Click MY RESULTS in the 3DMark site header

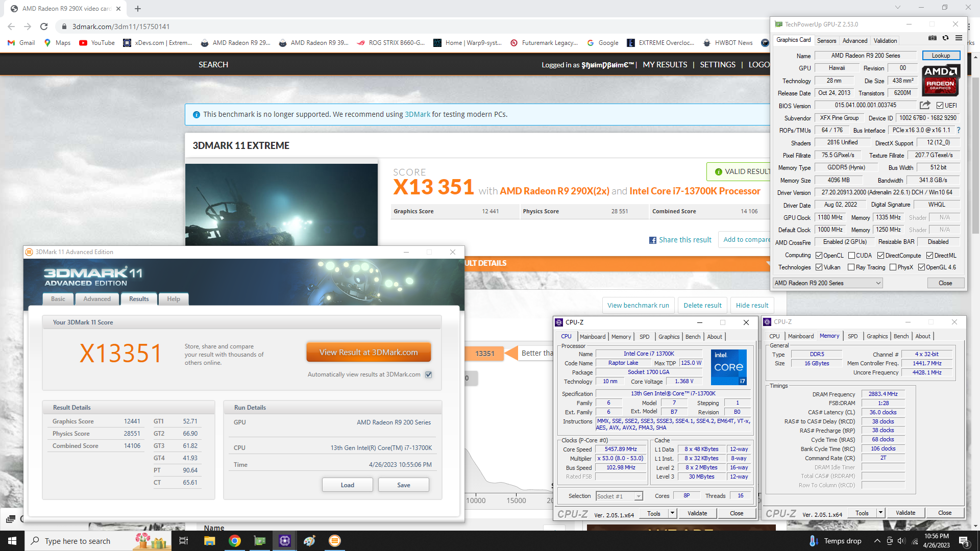coord(665,65)
